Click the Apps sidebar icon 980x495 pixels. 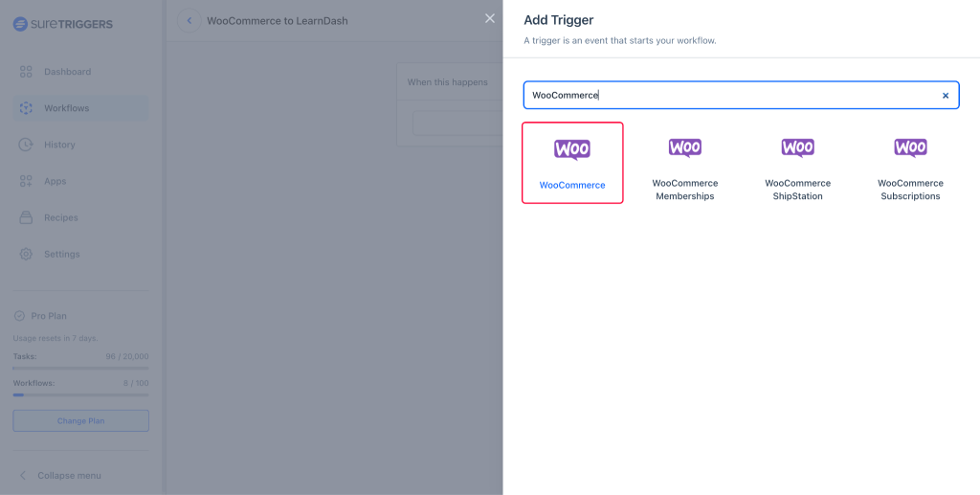click(26, 181)
